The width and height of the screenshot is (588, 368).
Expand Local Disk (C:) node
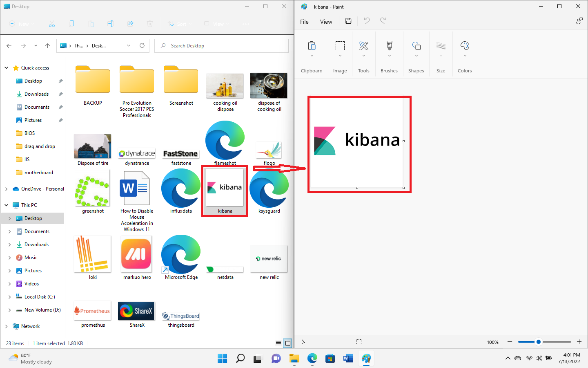[x=9, y=297]
